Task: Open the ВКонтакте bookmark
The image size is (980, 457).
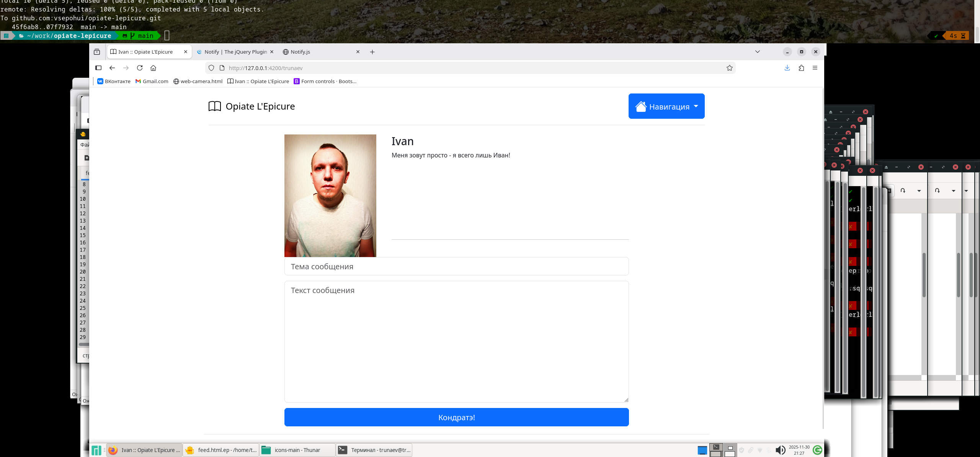Action: pos(114,81)
